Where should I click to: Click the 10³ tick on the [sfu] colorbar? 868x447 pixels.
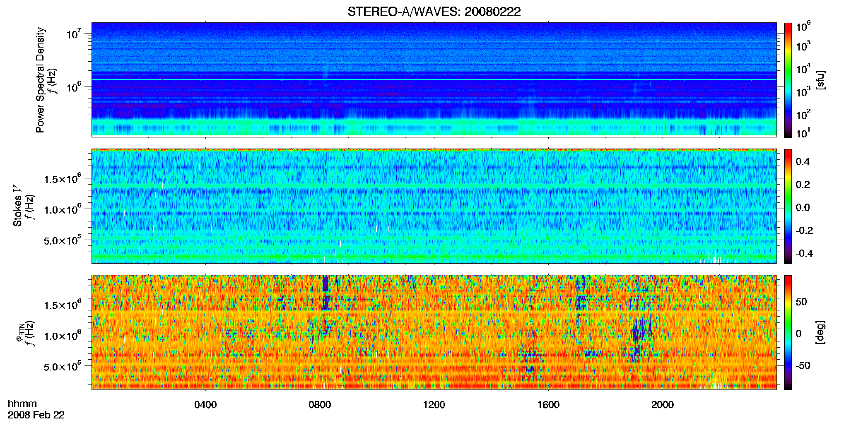(803, 91)
